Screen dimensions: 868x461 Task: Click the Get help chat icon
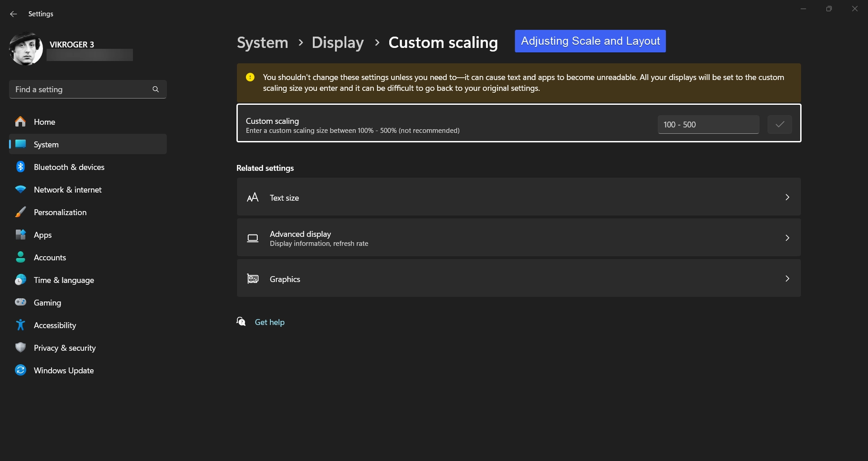pos(241,321)
